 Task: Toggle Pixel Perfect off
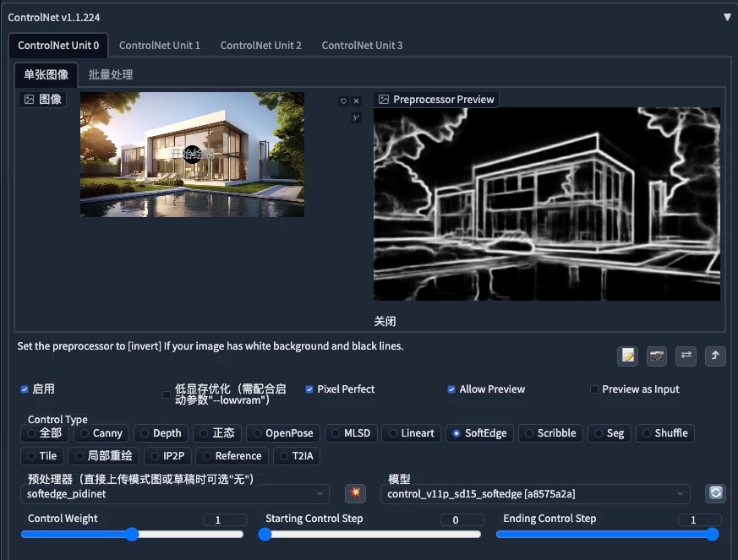pos(310,389)
